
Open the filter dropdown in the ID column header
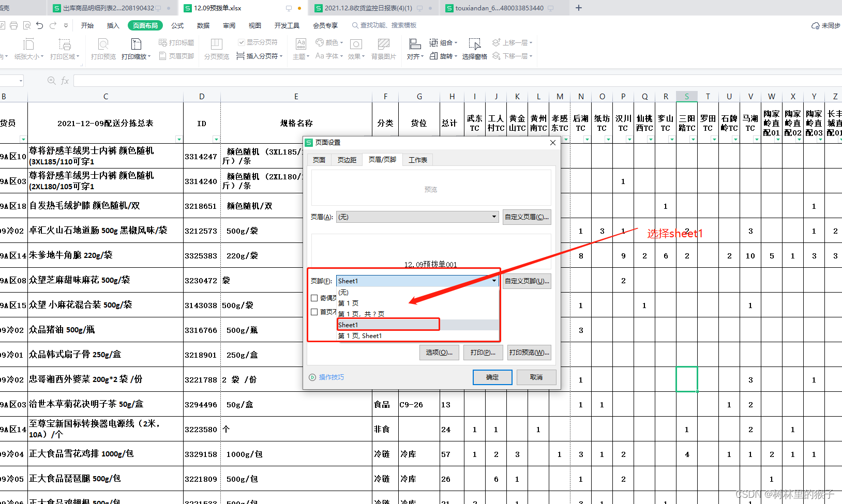tap(216, 139)
